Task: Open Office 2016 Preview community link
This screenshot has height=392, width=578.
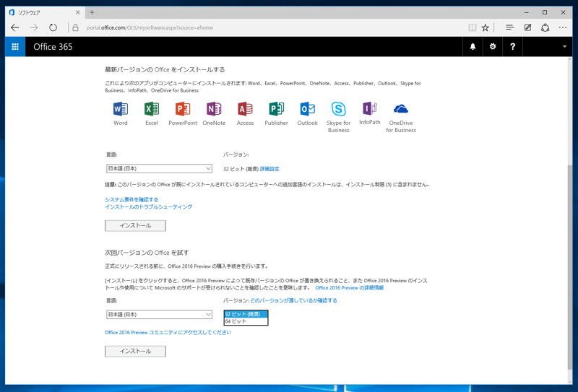Action: (x=168, y=332)
